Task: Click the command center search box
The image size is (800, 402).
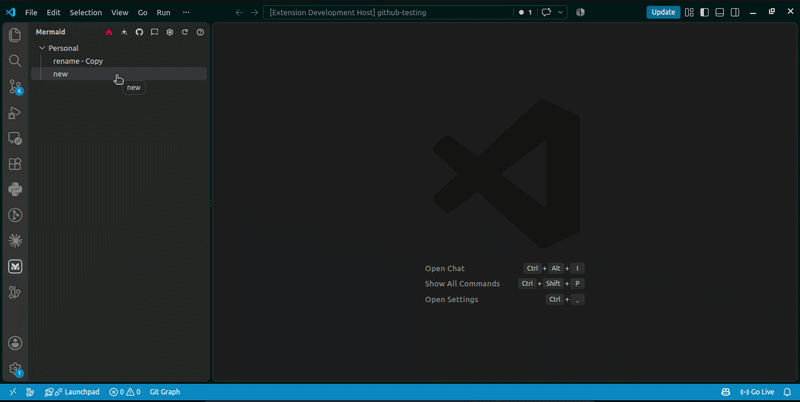Action: [x=388, y=12]
